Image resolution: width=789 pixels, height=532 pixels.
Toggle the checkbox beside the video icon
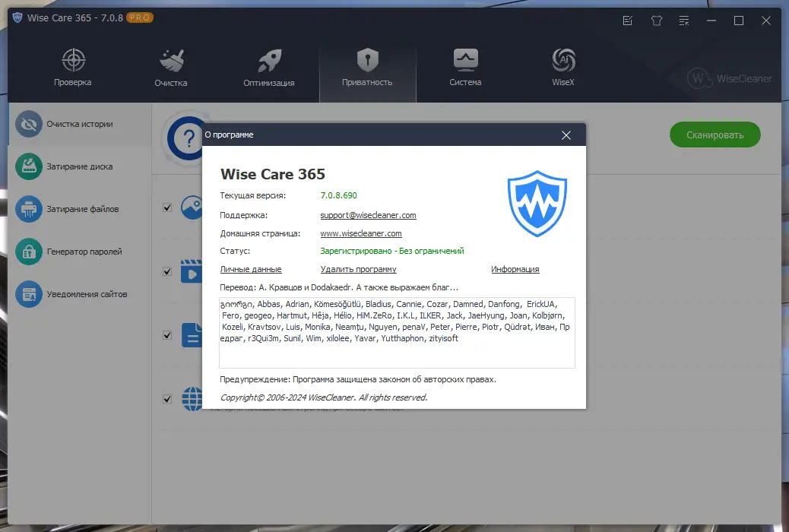[x=167, y=271]
